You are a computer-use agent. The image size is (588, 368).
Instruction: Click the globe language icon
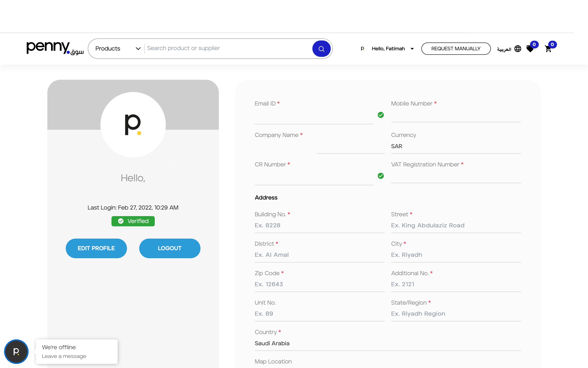click(518, 49)
